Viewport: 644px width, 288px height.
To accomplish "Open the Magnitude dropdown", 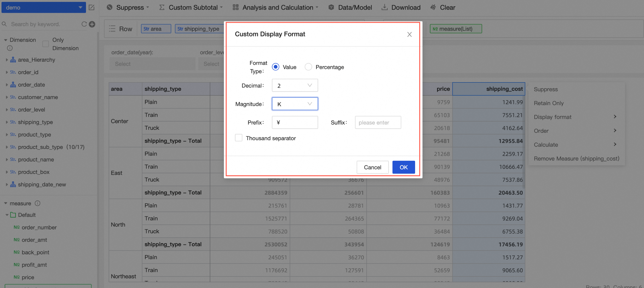I will click(x=295, y=104).
